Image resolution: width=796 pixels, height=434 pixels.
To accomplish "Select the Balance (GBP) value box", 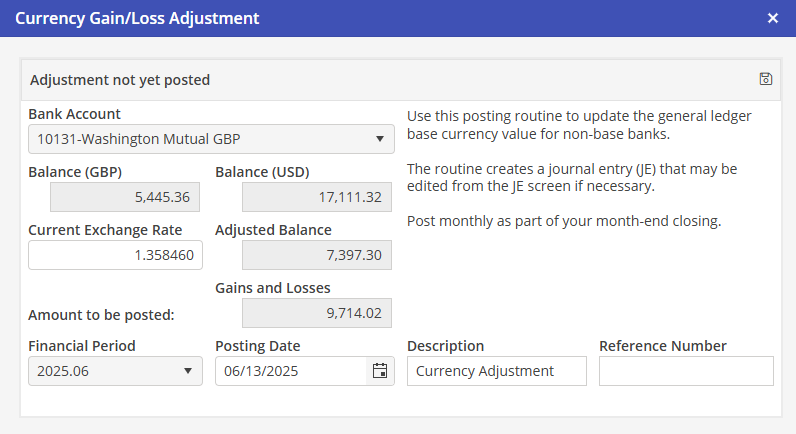I will [x=115, y=198].
